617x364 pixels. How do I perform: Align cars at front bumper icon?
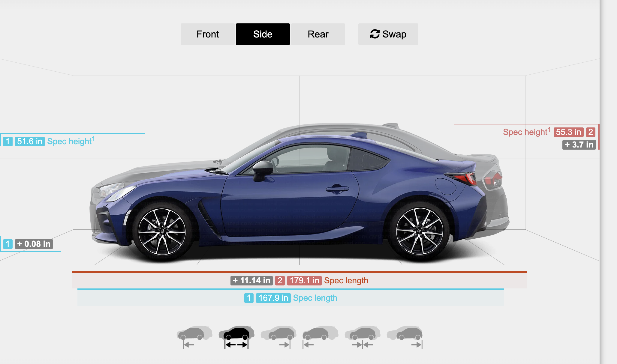320,337
